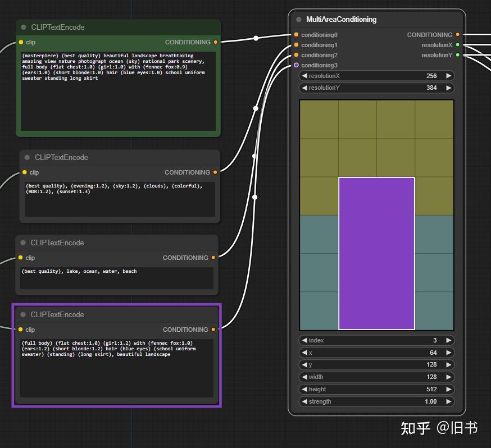Screen dimensions: 491x448
Task: Click the resolutionY green output socket
Action: coord(458,55)
